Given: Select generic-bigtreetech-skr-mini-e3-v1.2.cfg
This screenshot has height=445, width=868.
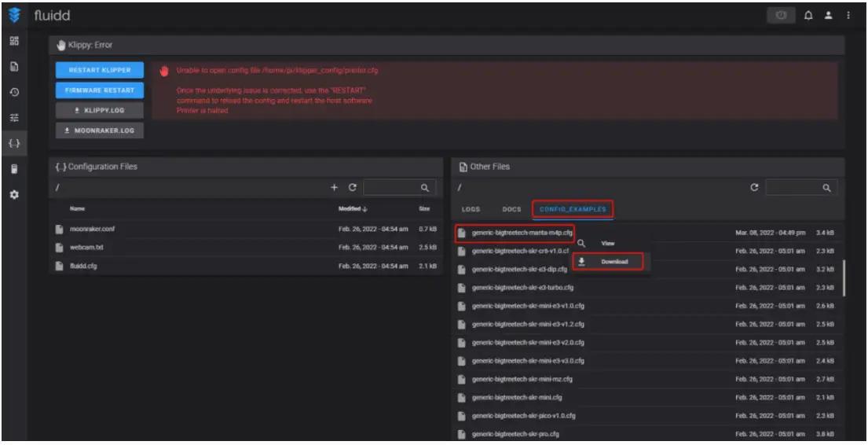Looking at the screenshot, I should coord(648,324).
